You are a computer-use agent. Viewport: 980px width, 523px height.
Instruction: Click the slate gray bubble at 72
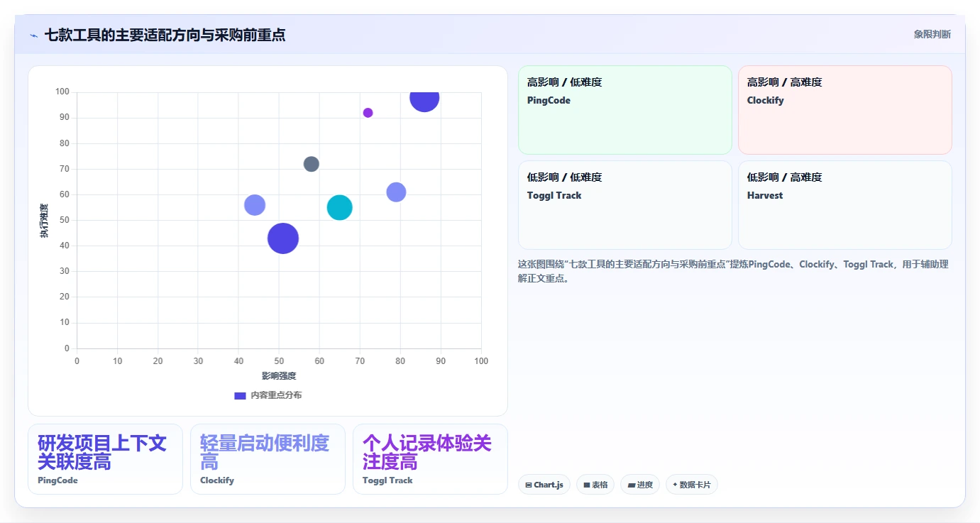(x=312, y=164)
